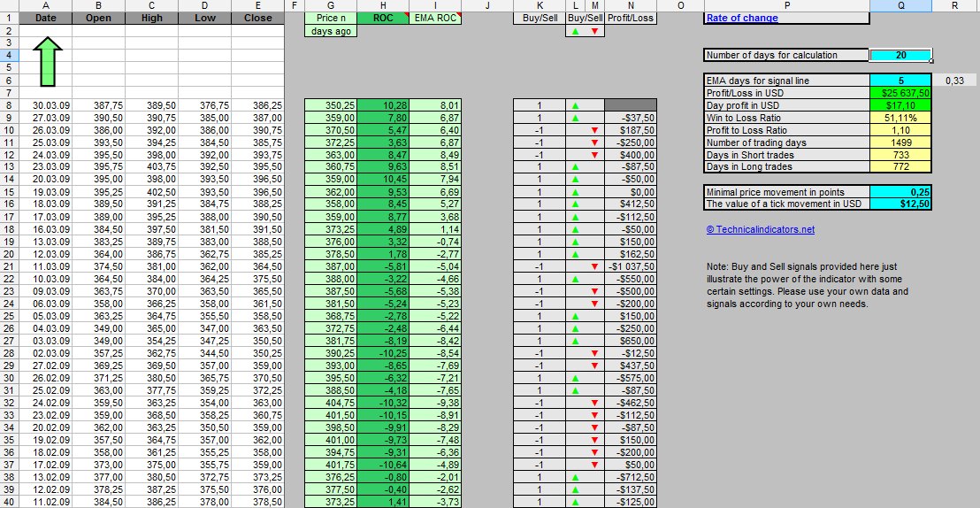Click the ROC value -10,64
This screenshot has width=980, height=508.
point(382,465)
